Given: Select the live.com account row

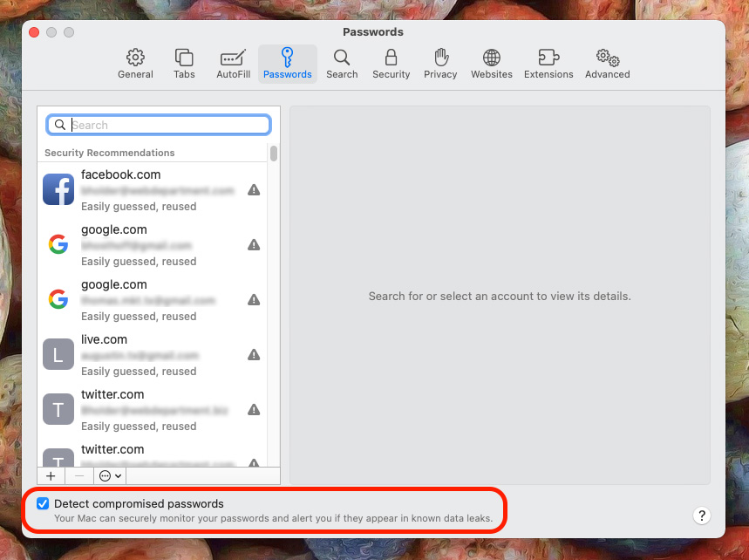Looking at the screenshot, I should (x=152, y=355).
